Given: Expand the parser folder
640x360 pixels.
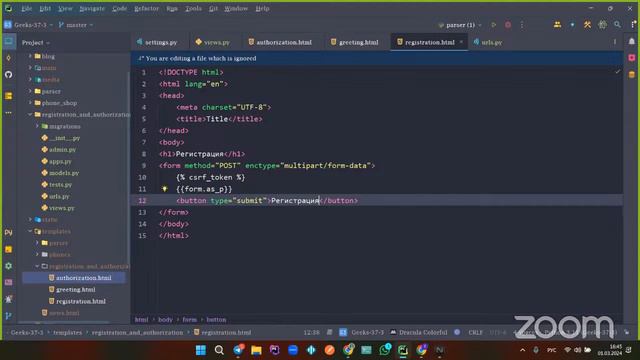Looking at the screenshot, I should coord(30,91).
